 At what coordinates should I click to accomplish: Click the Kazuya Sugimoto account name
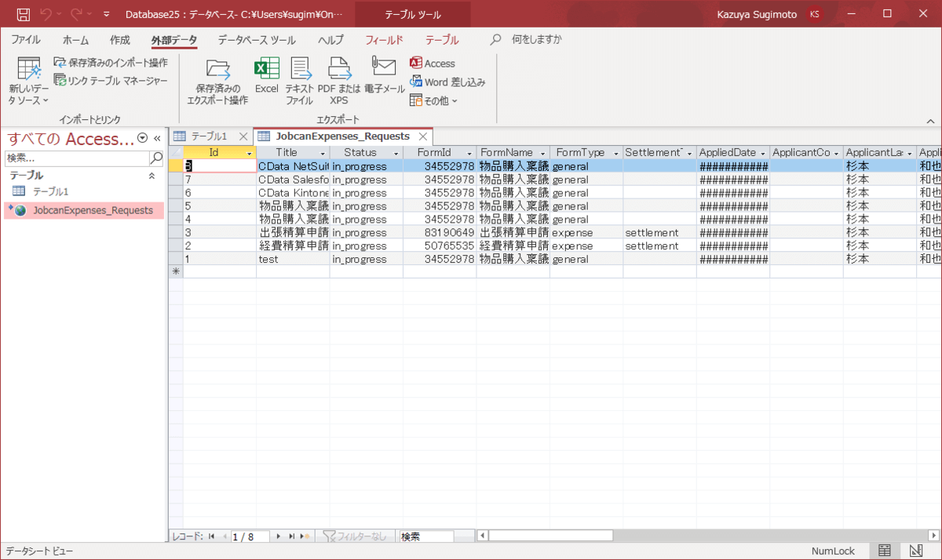pos(758,14)
